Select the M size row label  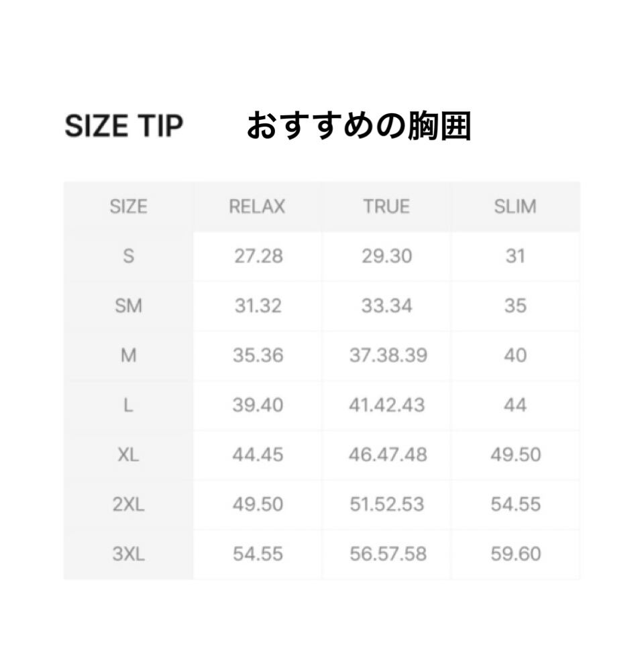coord(128,355)
